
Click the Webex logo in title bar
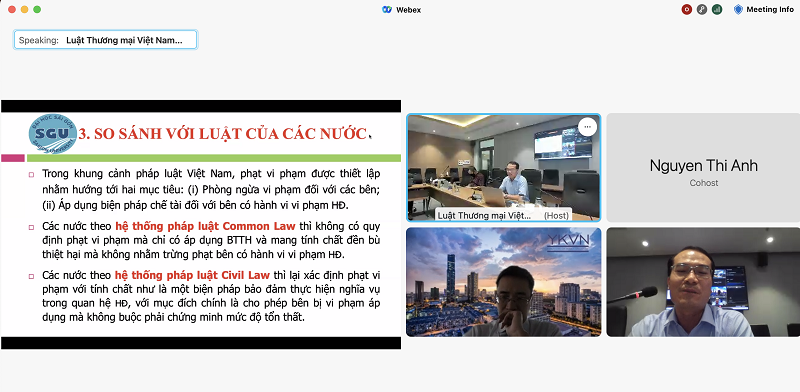click(x=387, y=10)
